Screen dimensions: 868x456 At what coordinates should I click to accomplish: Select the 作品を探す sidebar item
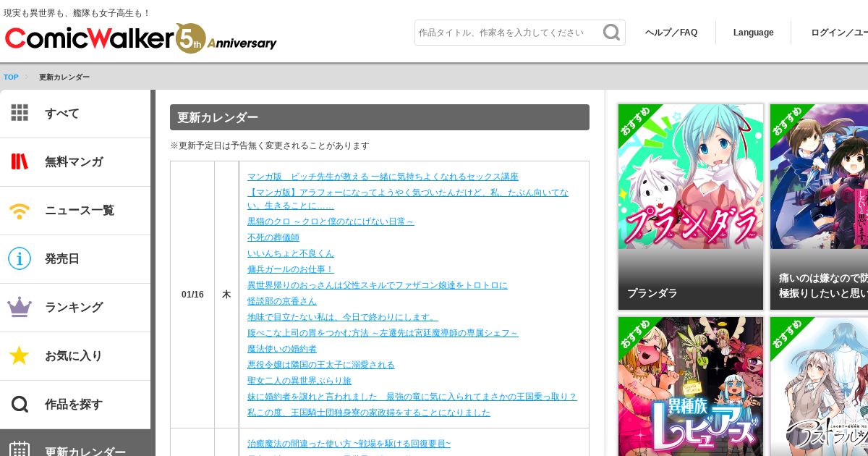(x=75, y=405)
